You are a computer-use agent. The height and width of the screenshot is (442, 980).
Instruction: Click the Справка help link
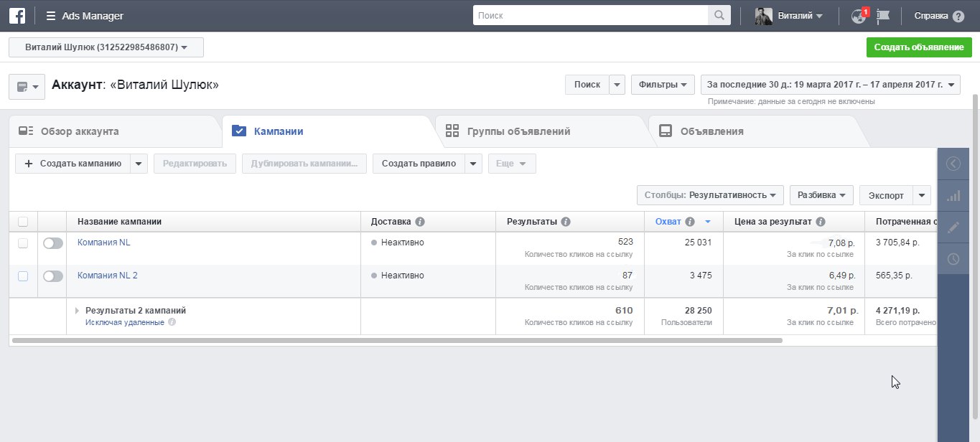(931, 16)
